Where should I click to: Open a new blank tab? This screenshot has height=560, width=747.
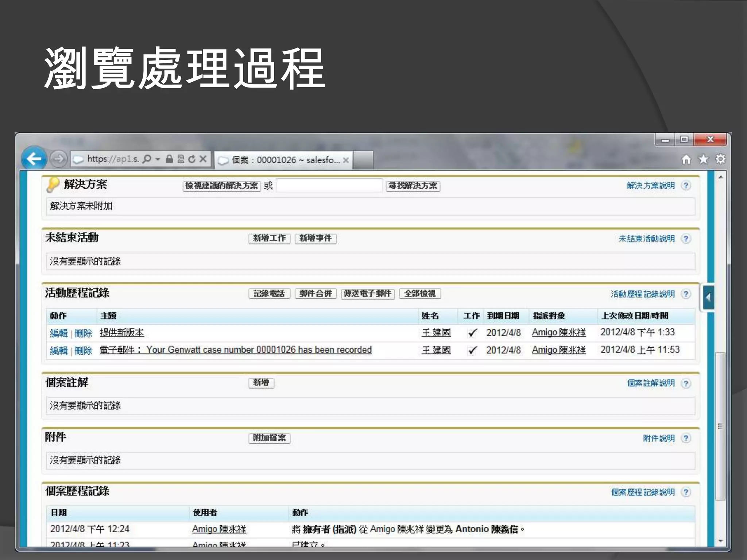click(363, 160)
